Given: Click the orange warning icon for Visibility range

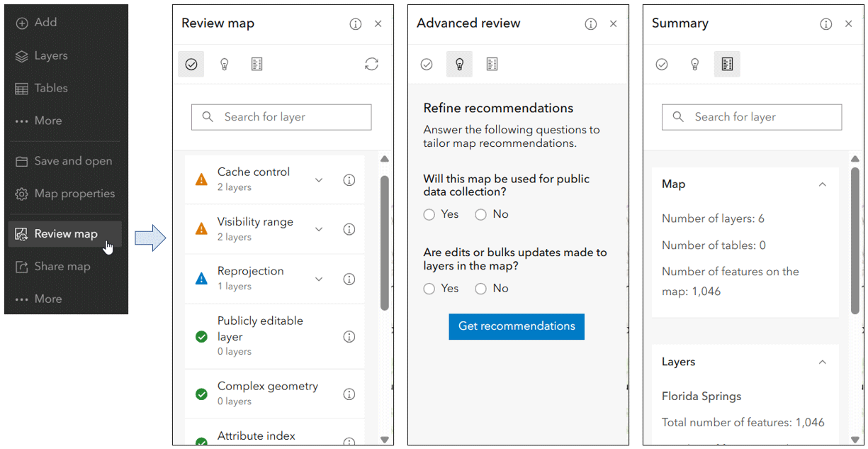Looking at the screenshot, I should click(201, 229).
